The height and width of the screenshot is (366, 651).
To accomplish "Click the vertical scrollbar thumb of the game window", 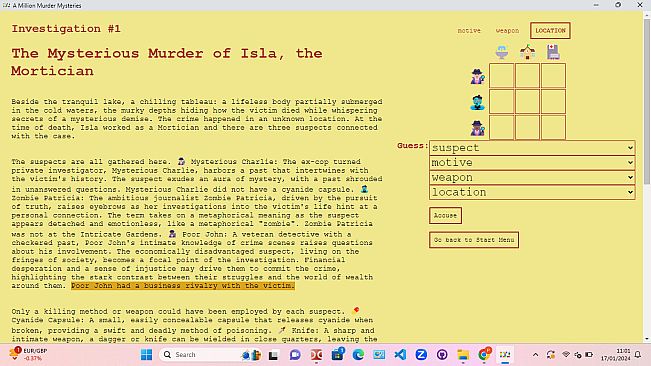I will pos(647,101).
